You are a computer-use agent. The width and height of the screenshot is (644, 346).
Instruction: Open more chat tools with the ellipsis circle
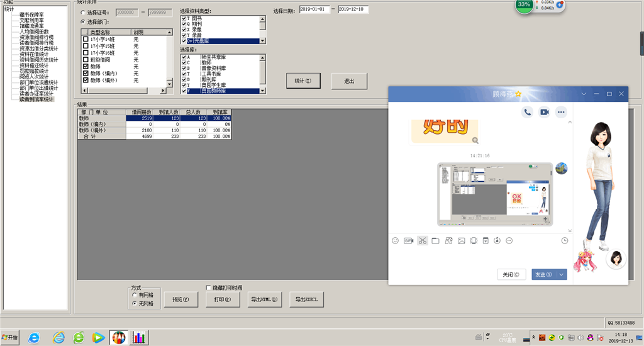pyautogui.click(x=509, y=241)
